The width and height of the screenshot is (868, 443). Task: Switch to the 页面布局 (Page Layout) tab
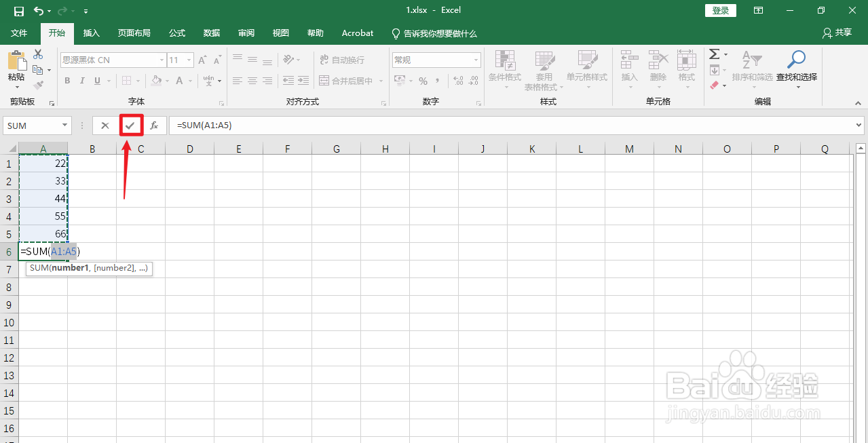[x=134, y=33]
